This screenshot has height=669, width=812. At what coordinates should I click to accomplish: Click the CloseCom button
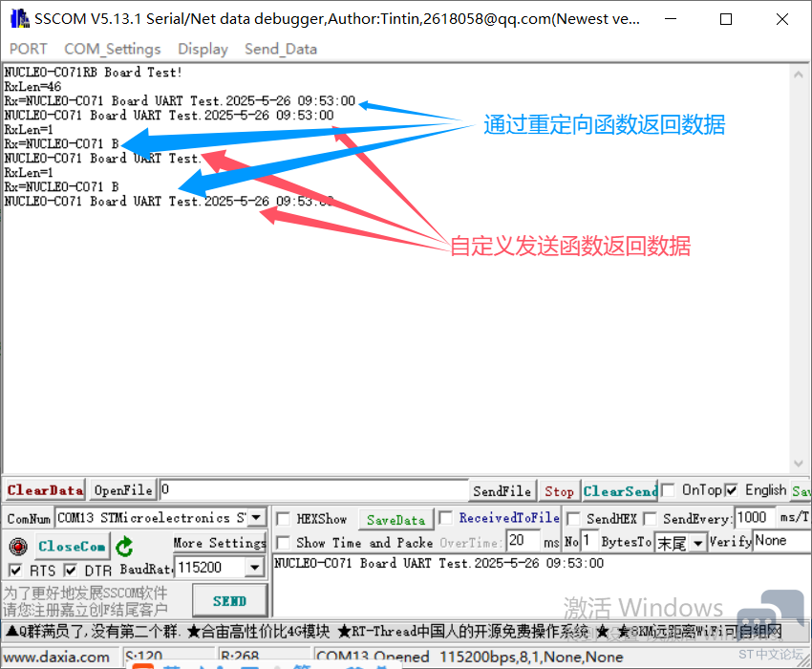tap(72, 546)
